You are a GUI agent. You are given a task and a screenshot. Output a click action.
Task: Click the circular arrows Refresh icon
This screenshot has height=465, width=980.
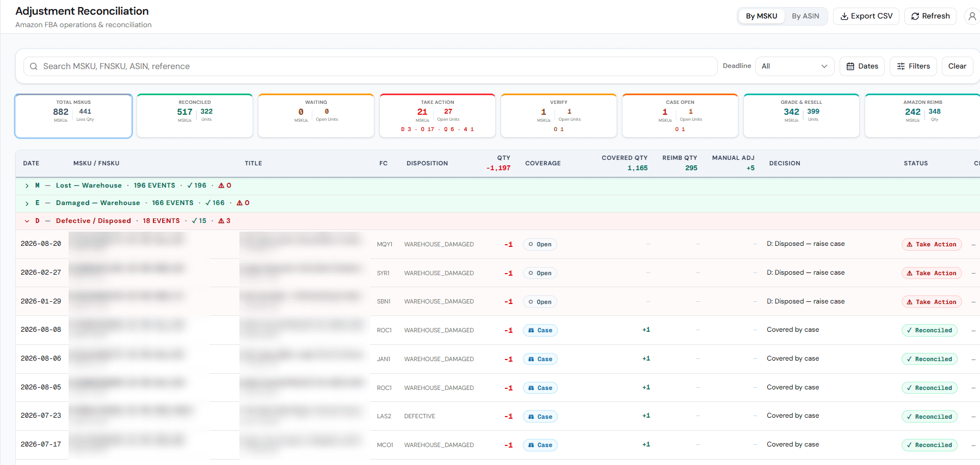(x=915, y=16)
